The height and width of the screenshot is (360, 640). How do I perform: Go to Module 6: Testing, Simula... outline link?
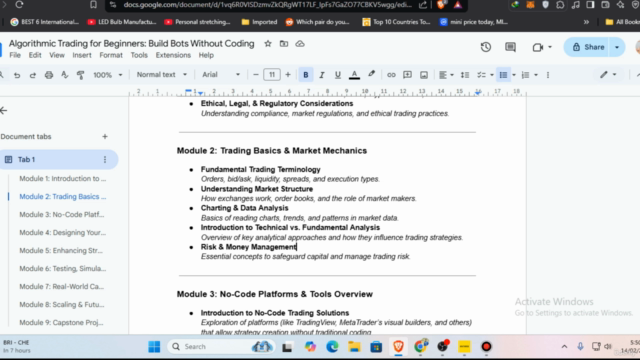point(62,269)
